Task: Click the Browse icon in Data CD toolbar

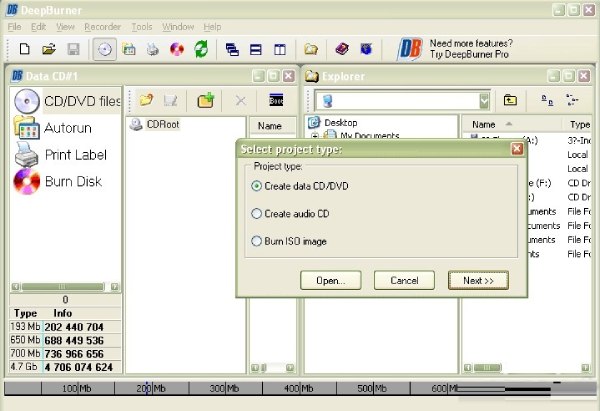Action: [x=276, y=100]
